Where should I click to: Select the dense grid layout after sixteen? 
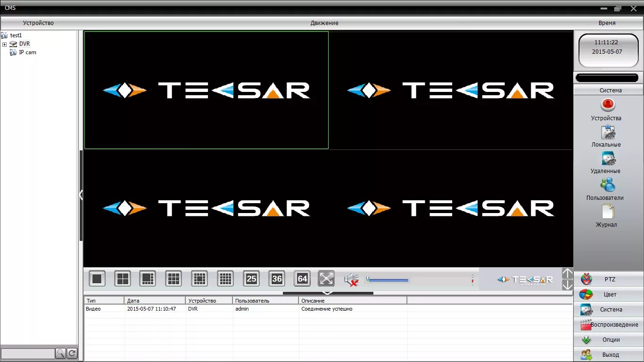225,279
